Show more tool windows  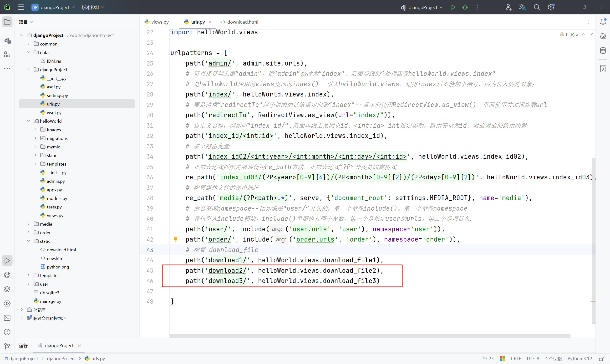(7, 69)
